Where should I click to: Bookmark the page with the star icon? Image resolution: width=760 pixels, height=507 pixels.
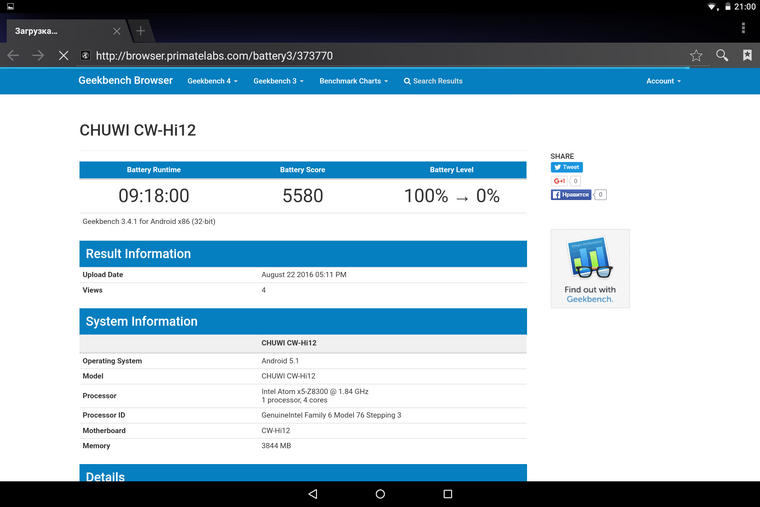tap(696, 55)
